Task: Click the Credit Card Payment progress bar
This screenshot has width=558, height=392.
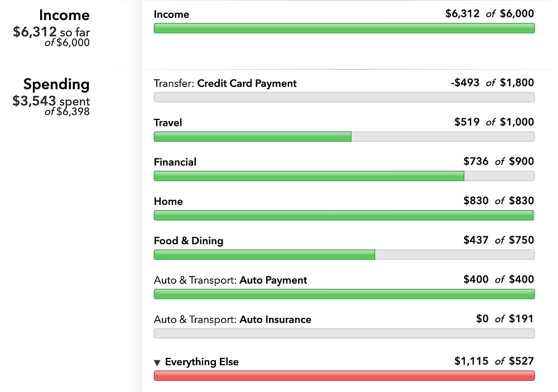Action: (344, 98)
